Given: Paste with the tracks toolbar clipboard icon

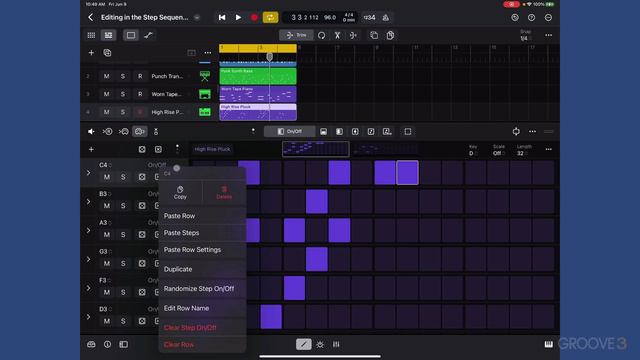Looking at the screenshot, I should click(390, 36).
